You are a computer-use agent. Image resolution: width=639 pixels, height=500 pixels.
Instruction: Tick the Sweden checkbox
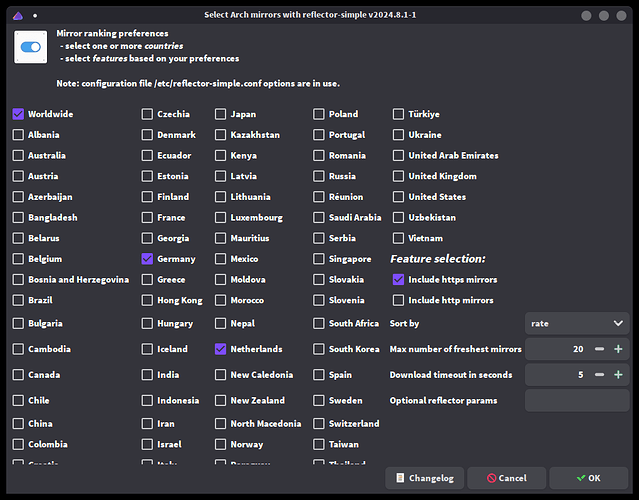coord(319,401)
